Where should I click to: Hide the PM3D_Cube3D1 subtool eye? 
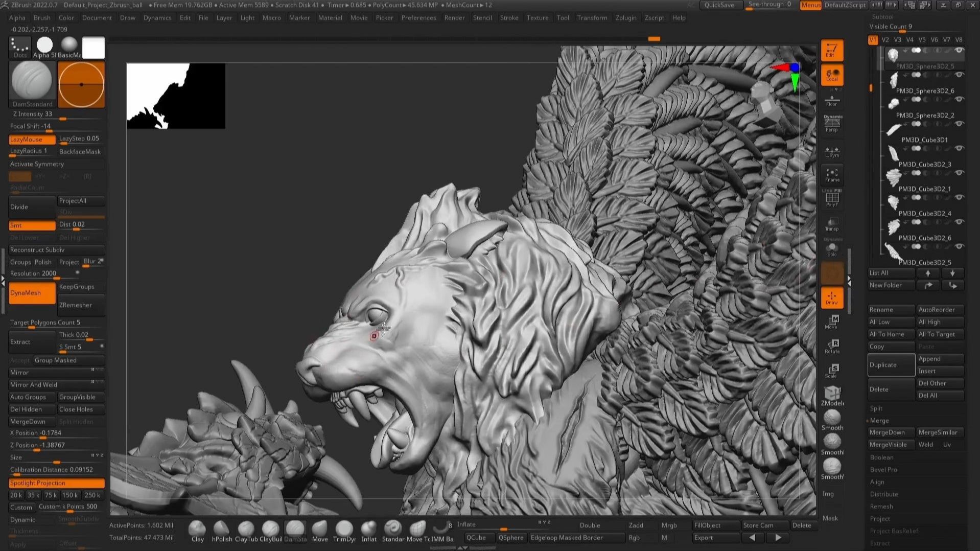pyautogui.click(x=959, y=124)
